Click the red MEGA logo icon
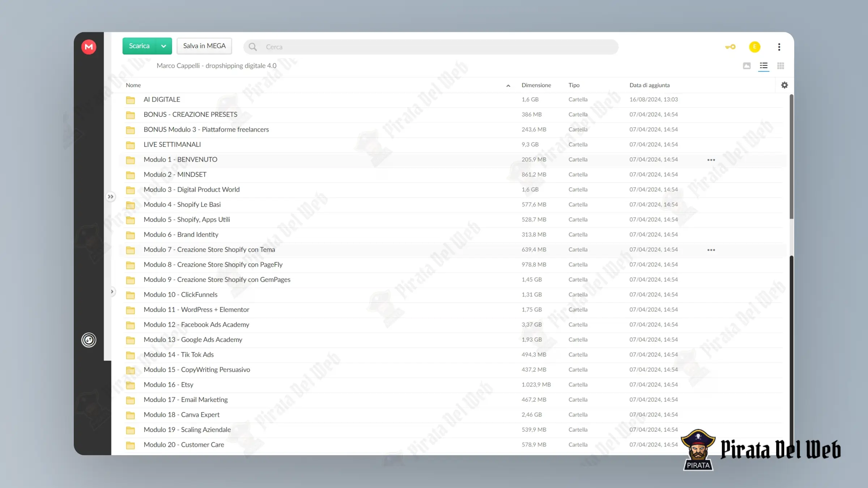The image size is (868, 488). [x=89, y=47]
